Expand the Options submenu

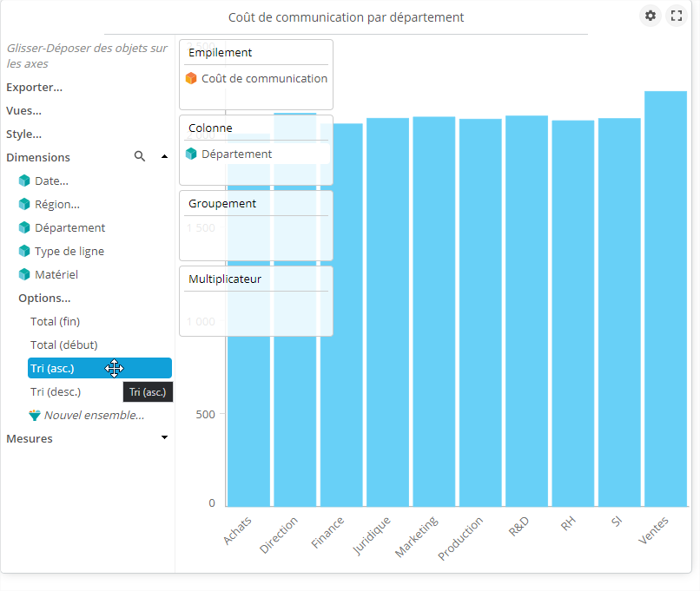[44, 298]
